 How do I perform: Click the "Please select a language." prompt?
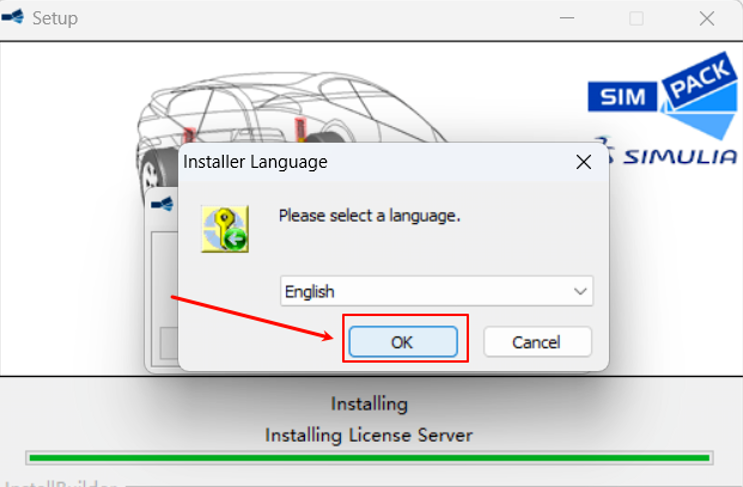(369, 215)
